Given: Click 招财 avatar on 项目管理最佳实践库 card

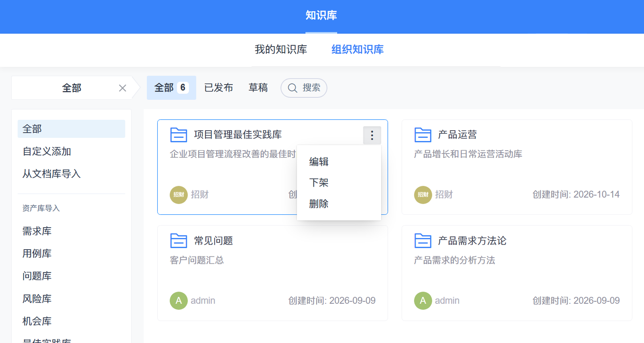Looking at the screenshot, I should (179, 195).
